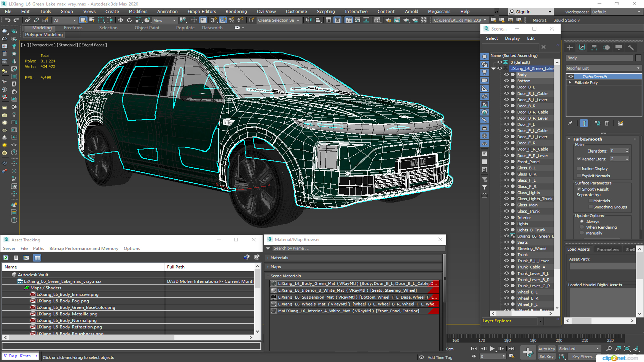Expand Materials group in Material/Map Browser
This screenshot has width=644, height=362.
(268, 258)
